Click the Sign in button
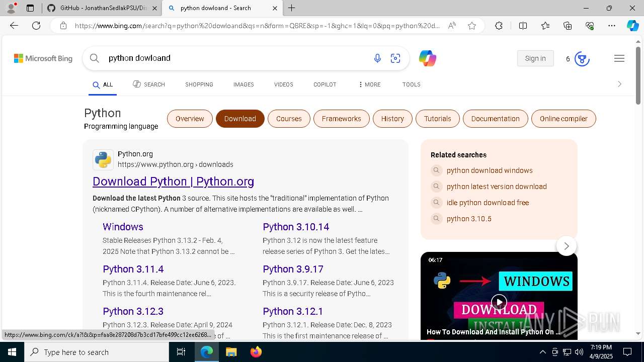Viewport: 644px width, 362px height. pyautogui.click(x=535, y=58)
